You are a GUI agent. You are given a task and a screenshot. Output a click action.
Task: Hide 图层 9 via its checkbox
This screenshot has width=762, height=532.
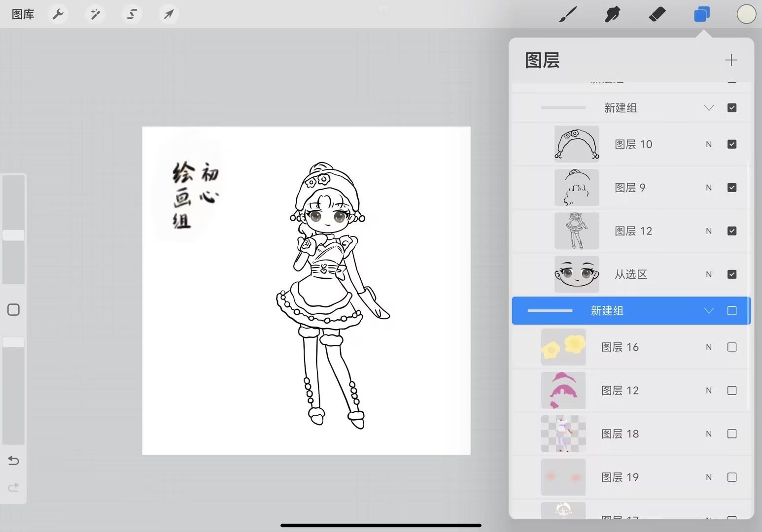point(732,188)
